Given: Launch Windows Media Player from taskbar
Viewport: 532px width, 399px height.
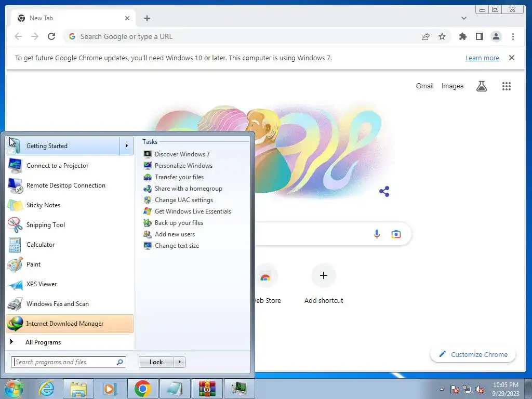Looking at the screenshot, I should click(110, 389).
